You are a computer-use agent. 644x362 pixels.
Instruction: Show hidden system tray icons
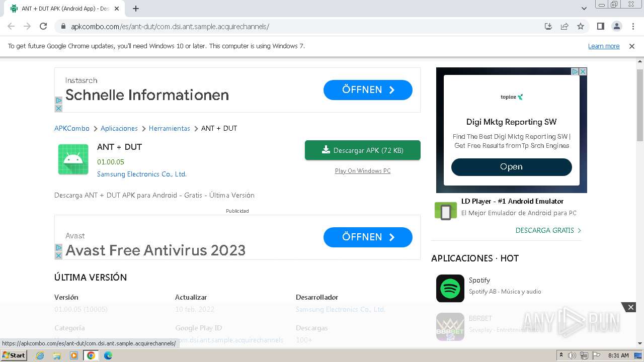click(561, 355)
